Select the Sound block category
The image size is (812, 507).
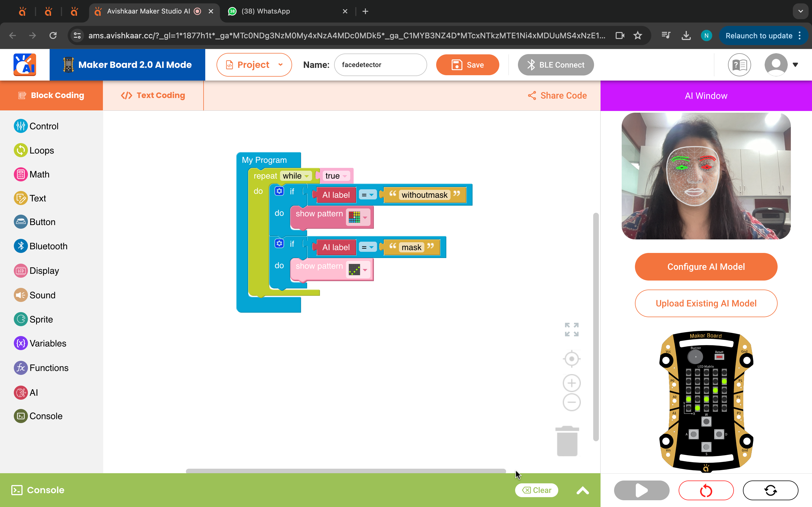pos(42,295)
